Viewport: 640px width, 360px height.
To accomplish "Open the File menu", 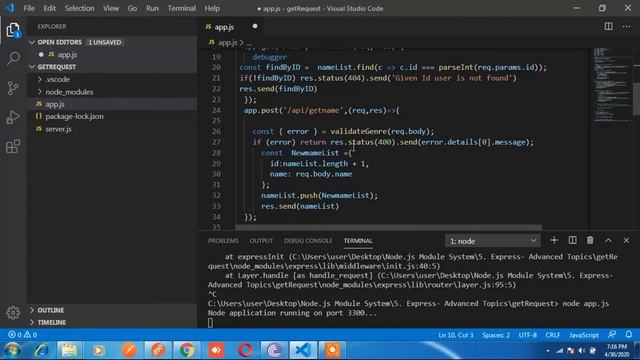I will click(x=29, y=8).
